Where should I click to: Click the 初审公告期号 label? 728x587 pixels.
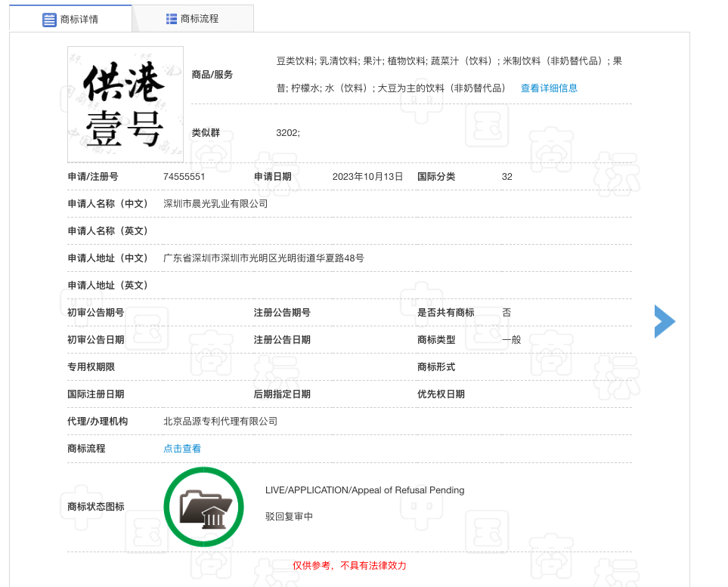click(96, 313)
